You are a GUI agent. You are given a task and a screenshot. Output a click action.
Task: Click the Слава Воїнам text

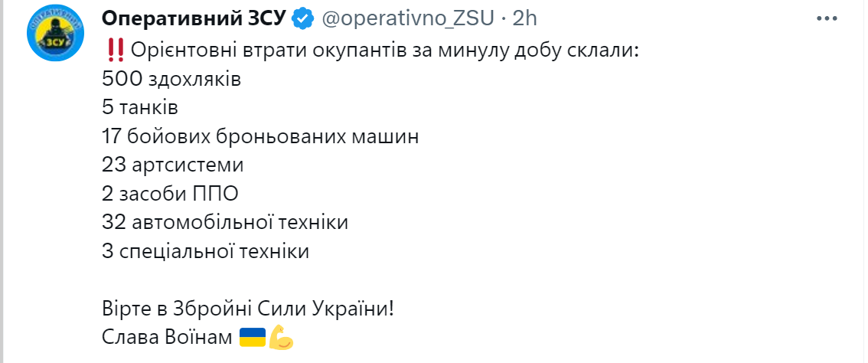(167, 338)
